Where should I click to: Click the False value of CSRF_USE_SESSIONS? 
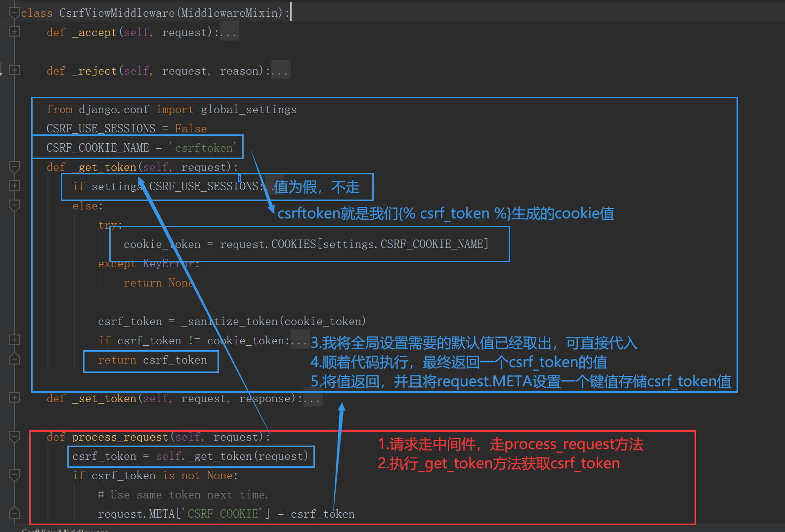click(x=191, y=128)
